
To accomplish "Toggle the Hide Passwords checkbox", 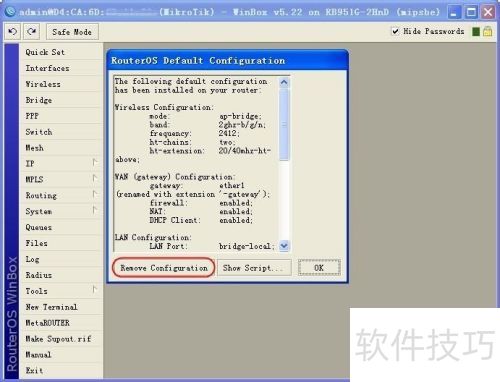I will [x=395, y=31].
